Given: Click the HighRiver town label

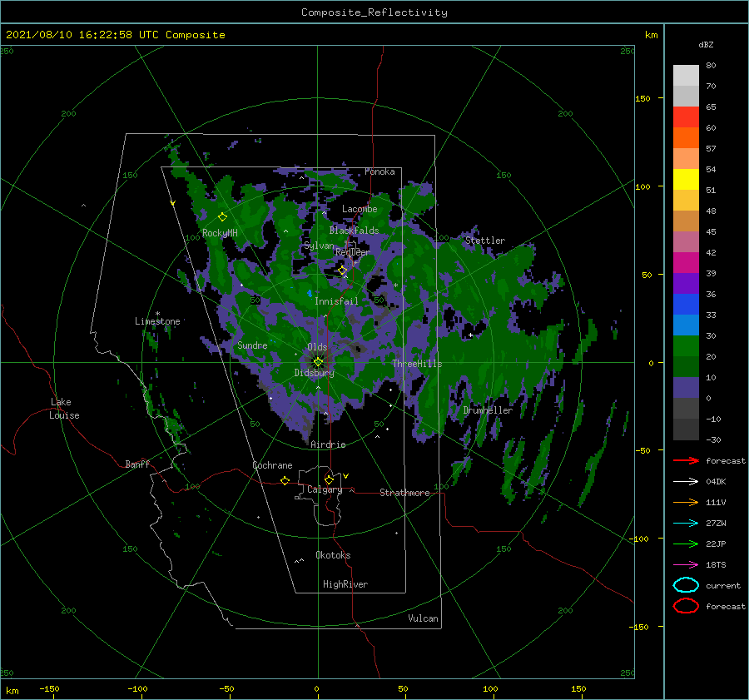Looking at the screenshot, I should [345, 584].
